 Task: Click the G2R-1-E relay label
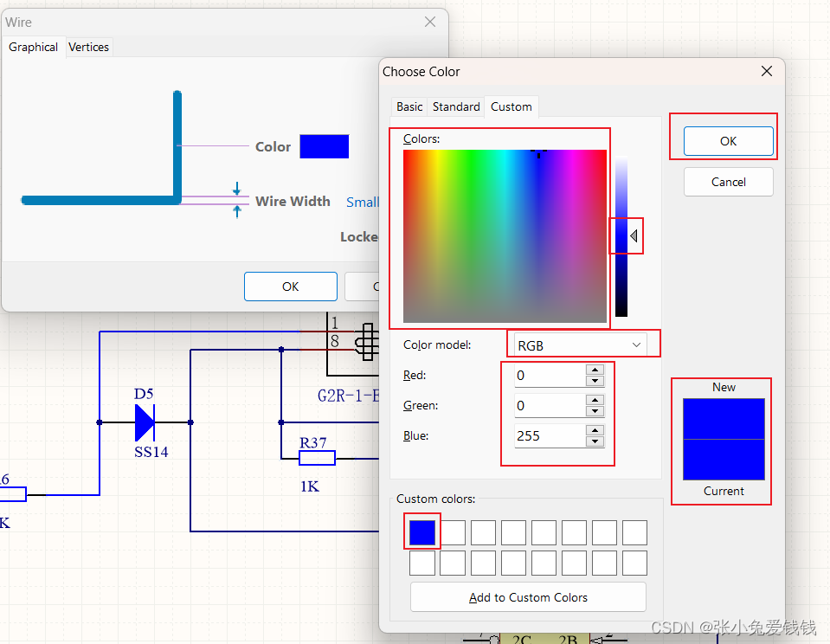point(348,396)
